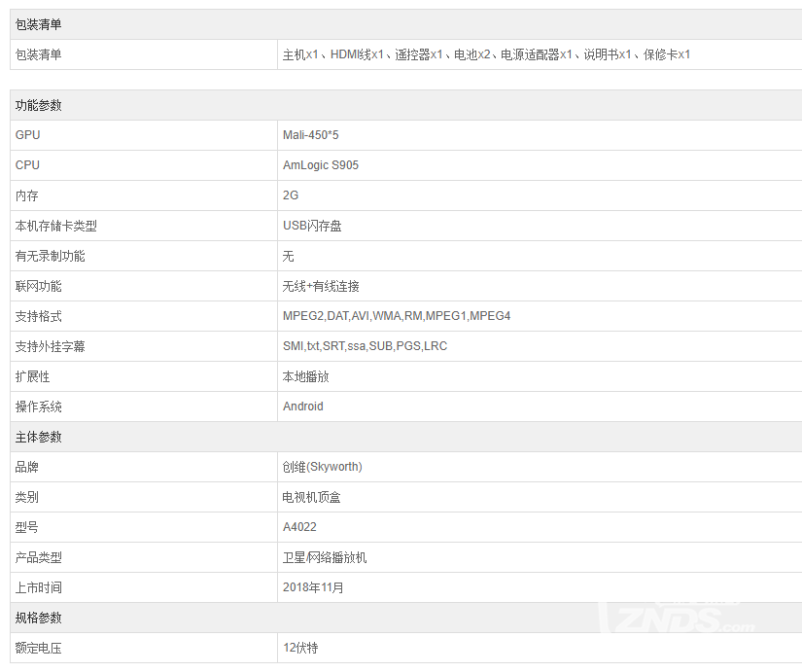Select the 电视机顶盒 value
802x672 pixels.
click(311, 498)
